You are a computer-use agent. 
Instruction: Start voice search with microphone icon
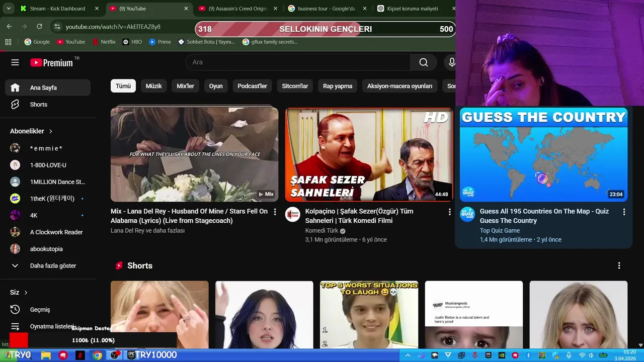[451, 62]
